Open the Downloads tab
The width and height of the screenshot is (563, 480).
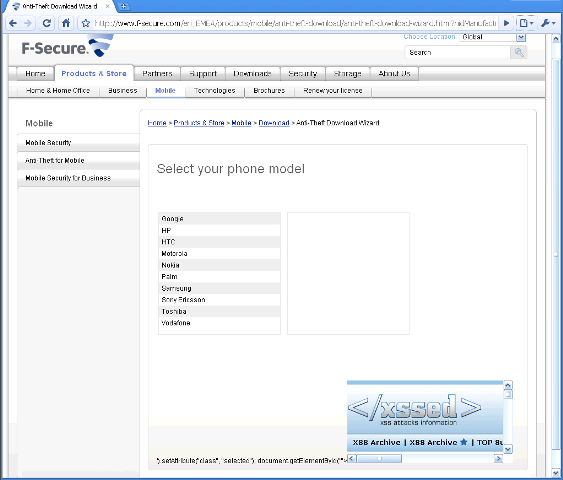coord(252,74)
